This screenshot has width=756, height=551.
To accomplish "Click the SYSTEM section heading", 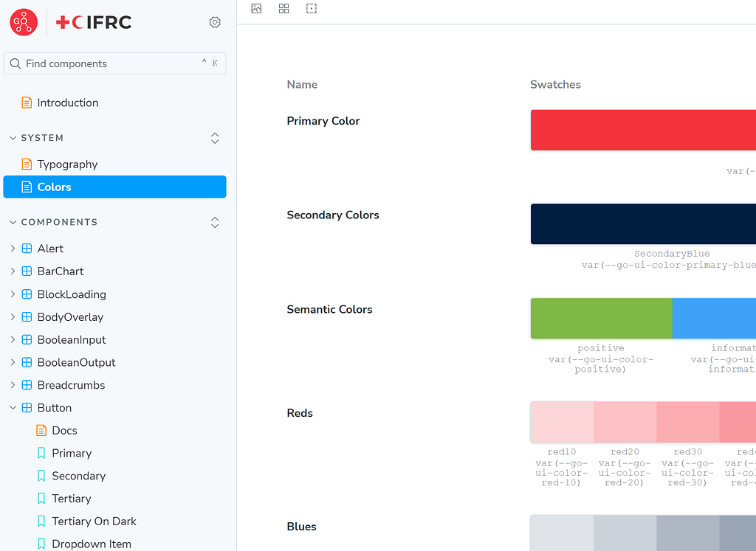I will (42, 138).
